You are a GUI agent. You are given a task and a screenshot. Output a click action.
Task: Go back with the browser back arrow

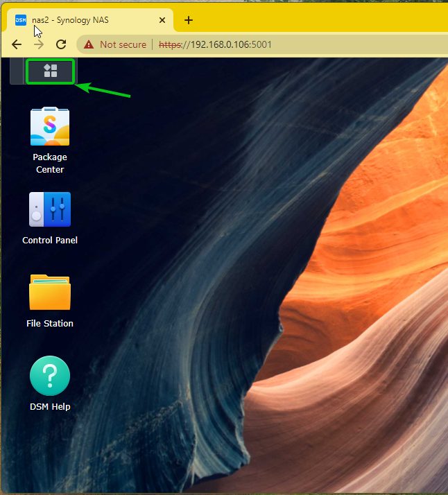click(x=17, y=44)
